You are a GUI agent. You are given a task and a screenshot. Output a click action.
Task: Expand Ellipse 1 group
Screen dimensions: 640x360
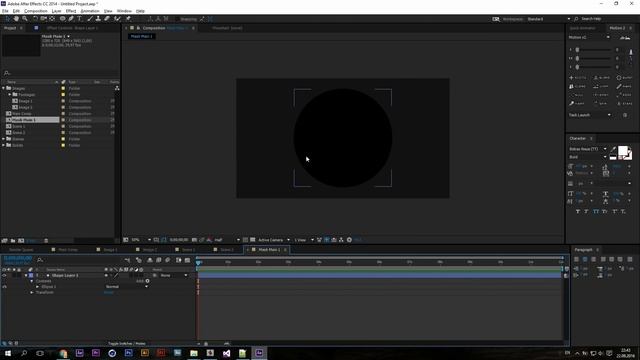click(37, 287)
